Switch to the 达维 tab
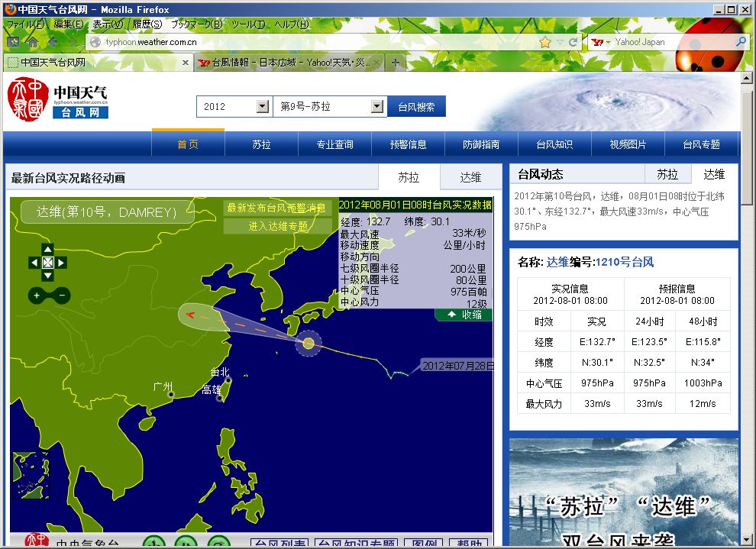Screen dimensions: 756x549 coord(471,176)
